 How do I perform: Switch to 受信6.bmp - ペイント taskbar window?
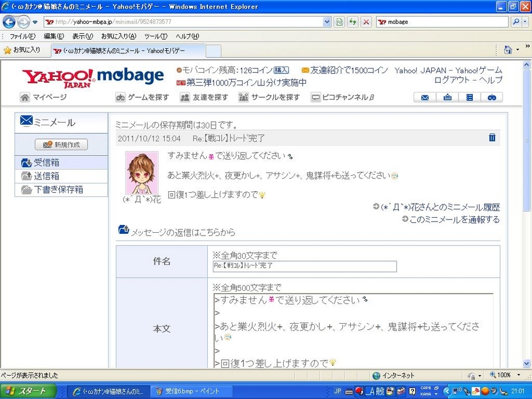(192, 391)
